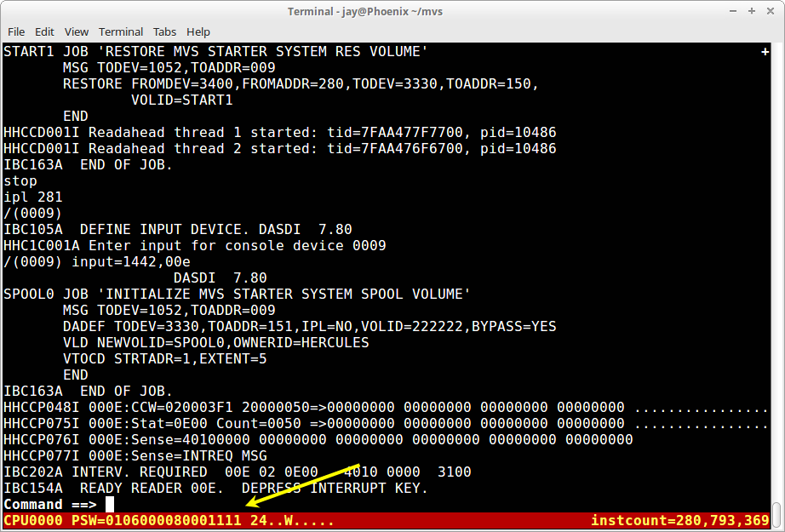
Task: Click 'RESTORE FROMDEV=3400' line
Action: point(301,83)
